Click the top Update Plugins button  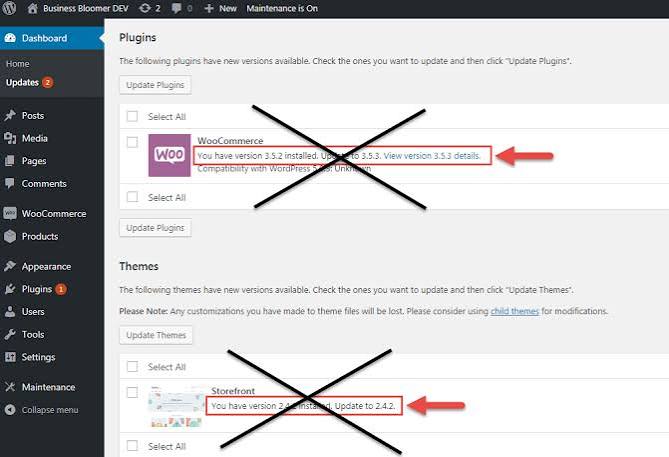coord(155,85)
